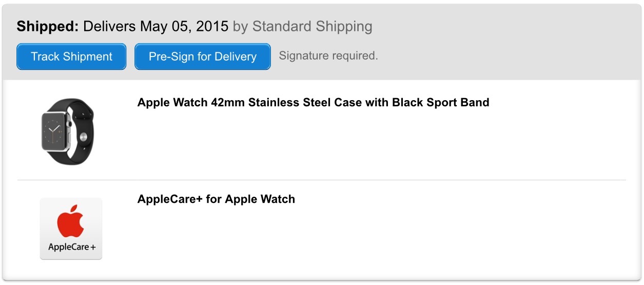Open the AppleCare+ badge icon

pyautogui.click(x=71, y=229)
